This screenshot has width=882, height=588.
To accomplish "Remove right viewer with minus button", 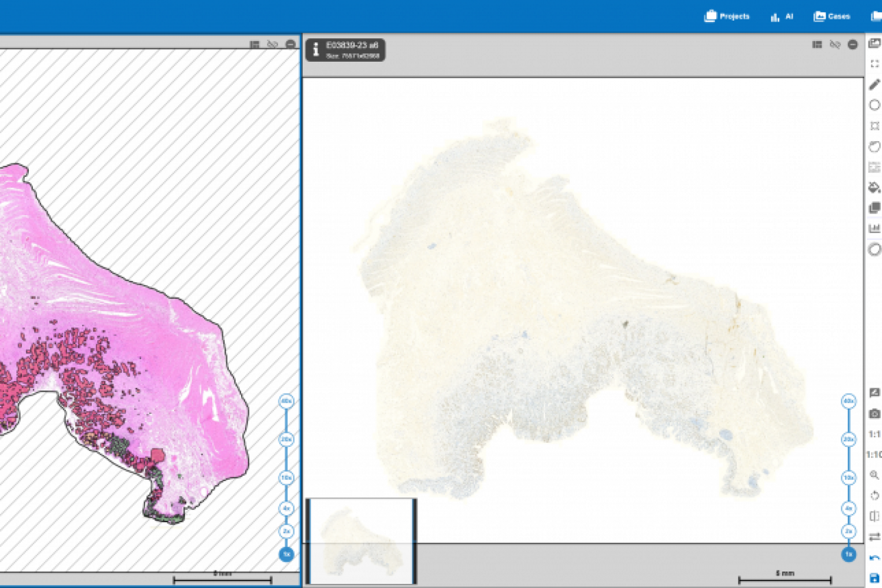I will coord(853,45).
